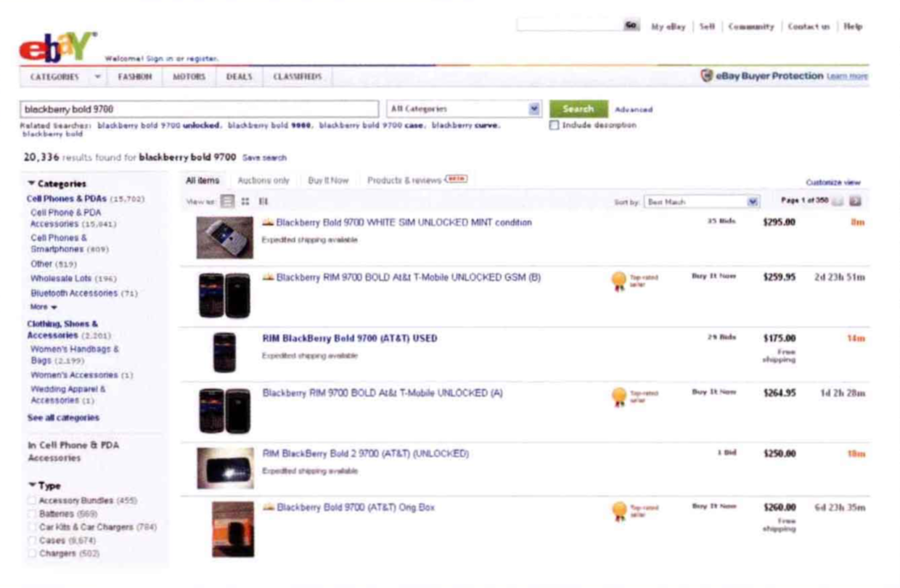Check Car Kits & Car Chargers filter
The height and width of the screenshot is (588, 900).
[31, 527]
